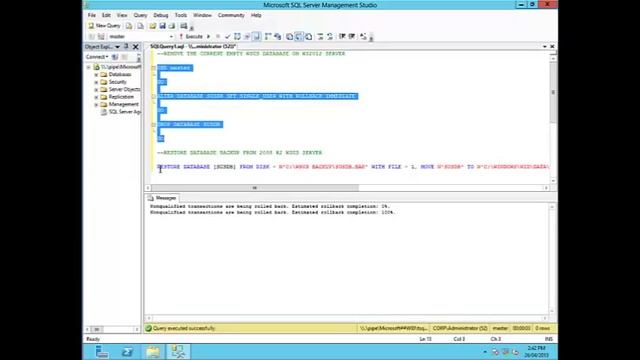The image size is (640, 360).
Task: Open the active files dropdown arrow
Action: 544,47
